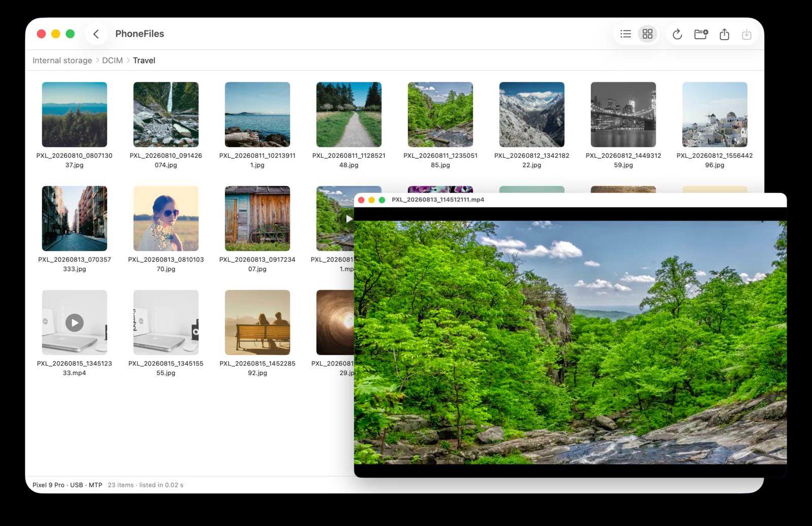
Task: Click the playing forest video frame
Action: [570, 342]
